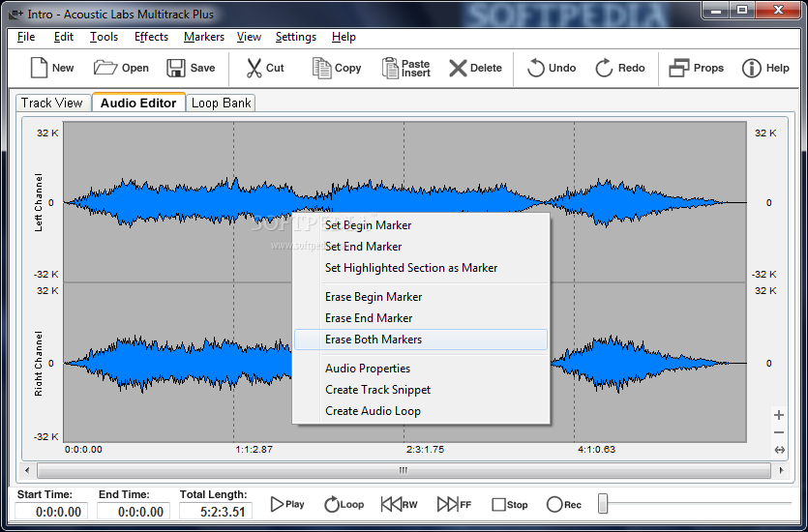The image size is (808, 532).
Task: Open the Help menu in the menu bar
Action: (x=344, y=37)
